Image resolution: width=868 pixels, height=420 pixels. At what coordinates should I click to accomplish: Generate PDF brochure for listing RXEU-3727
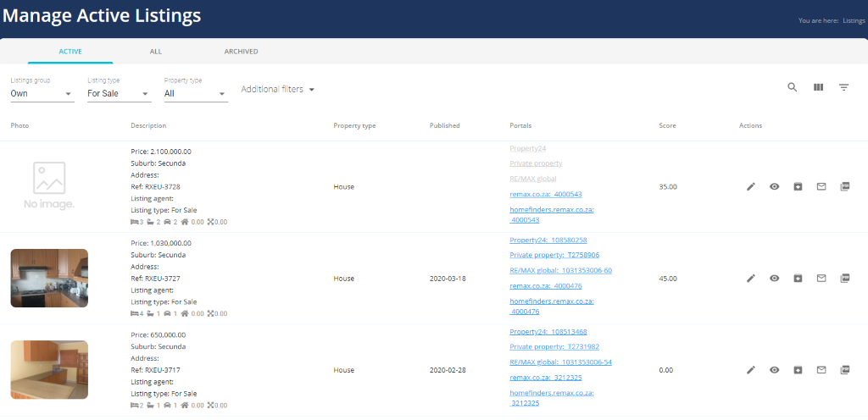[845, 279]
